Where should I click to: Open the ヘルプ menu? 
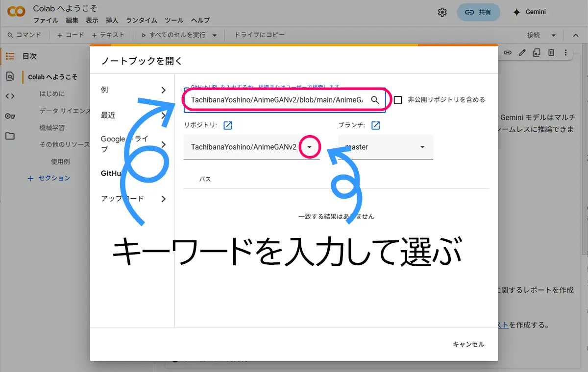[x=200, y=21]
